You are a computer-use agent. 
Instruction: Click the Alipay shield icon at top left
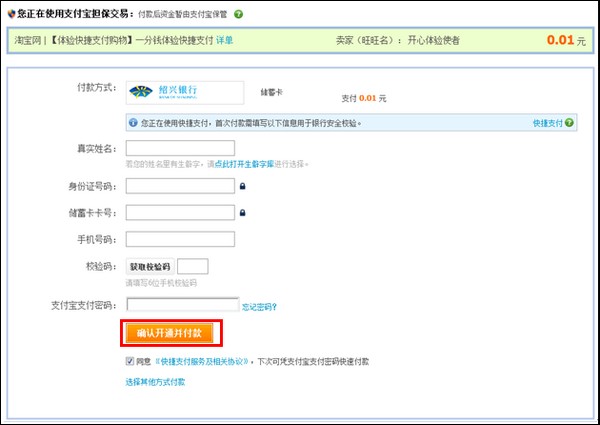coord(11,14)
